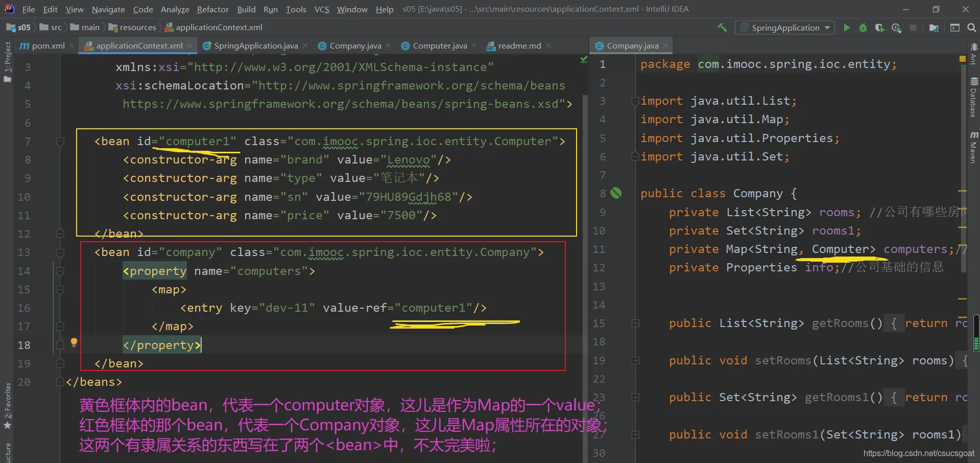
Task: Open the SpringApplication run configuration dropdown
Action: [784, 28]
